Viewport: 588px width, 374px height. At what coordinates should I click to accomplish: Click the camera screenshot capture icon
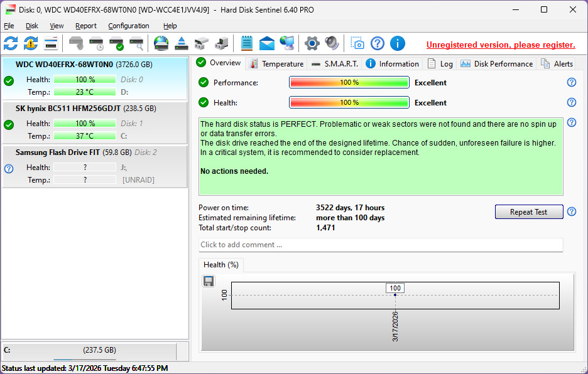point(357,43)
